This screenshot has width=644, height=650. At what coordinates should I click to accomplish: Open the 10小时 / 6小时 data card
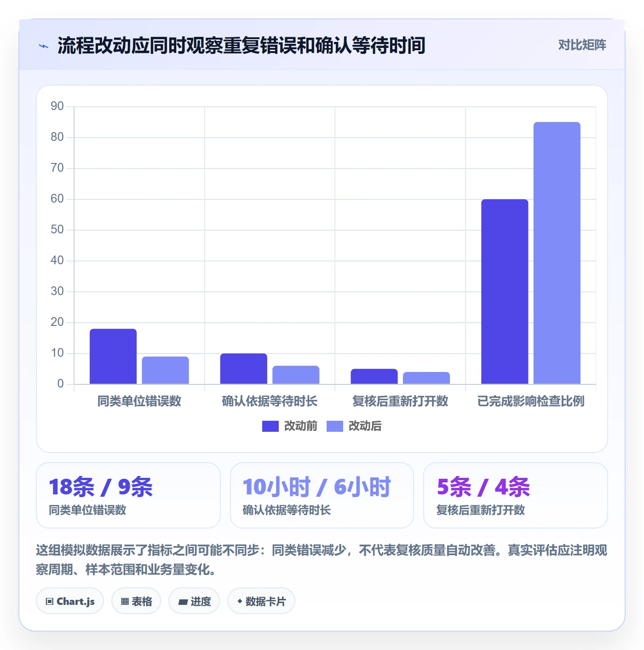322,495
